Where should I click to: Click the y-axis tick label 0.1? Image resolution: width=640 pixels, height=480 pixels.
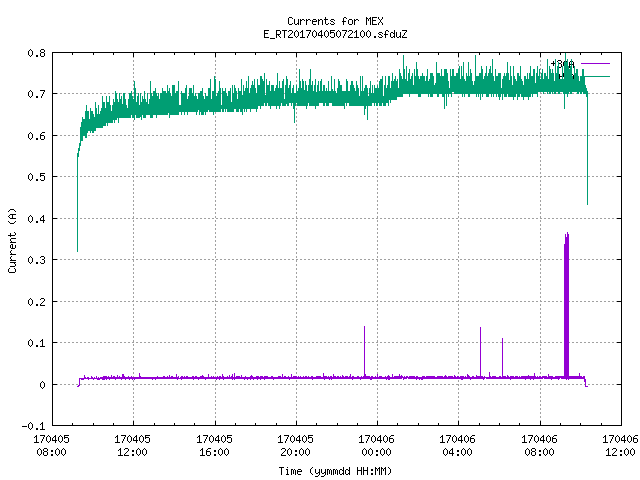pos(36,343)
